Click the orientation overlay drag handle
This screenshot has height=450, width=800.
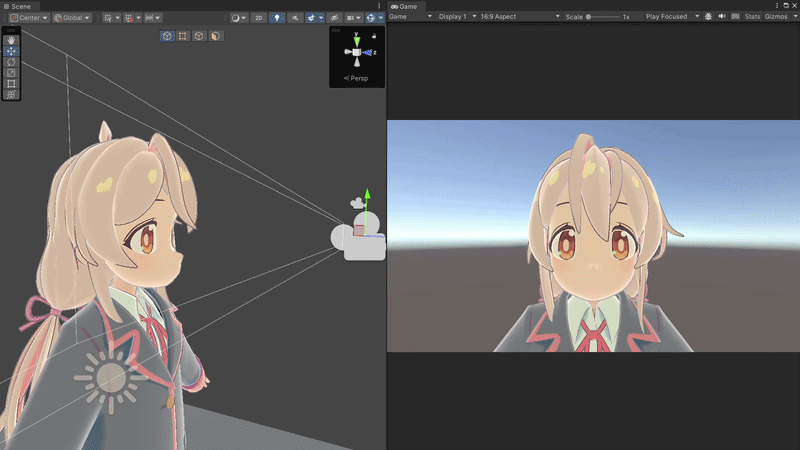pos(336,30)
